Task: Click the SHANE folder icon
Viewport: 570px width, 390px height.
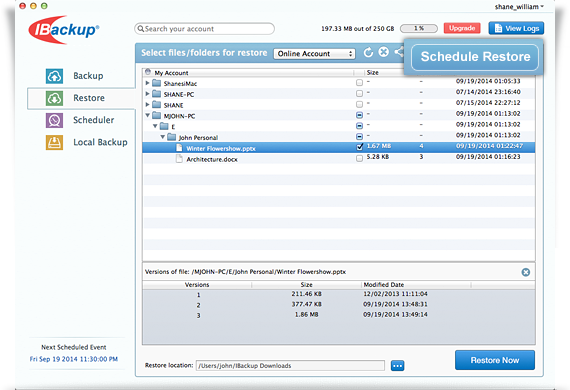Action: [x=157, y=105]
